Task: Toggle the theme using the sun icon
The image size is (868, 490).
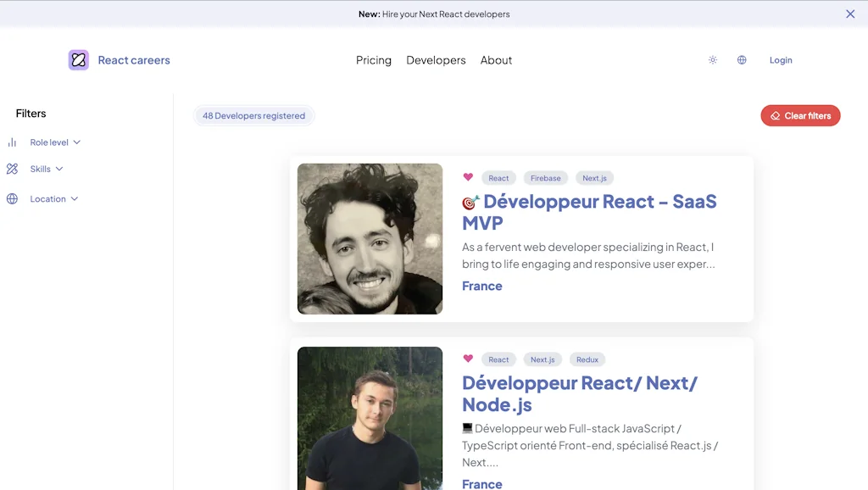Action: (713, 60)
